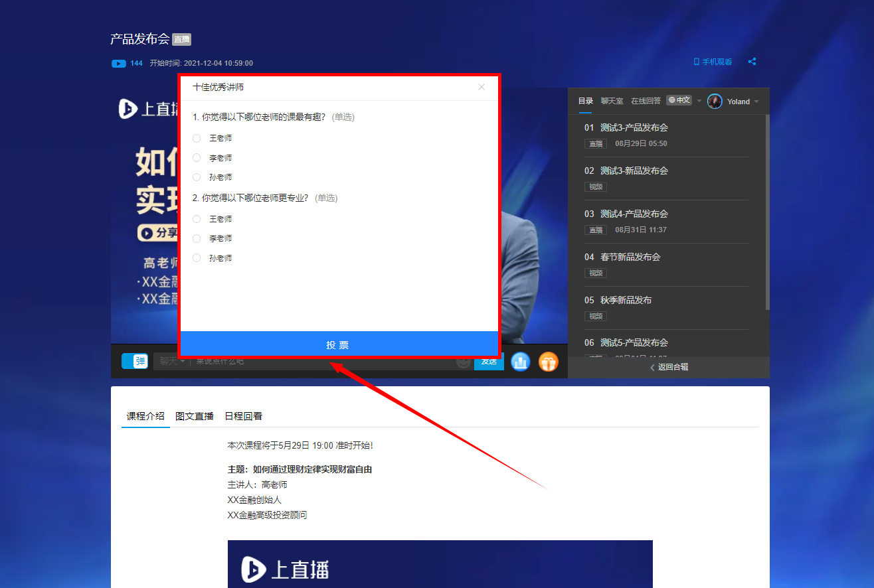Click the start time 2021-12-04 10:59:00 text
Viewport: 874px width, 588px height.
(x=218, y=63)
